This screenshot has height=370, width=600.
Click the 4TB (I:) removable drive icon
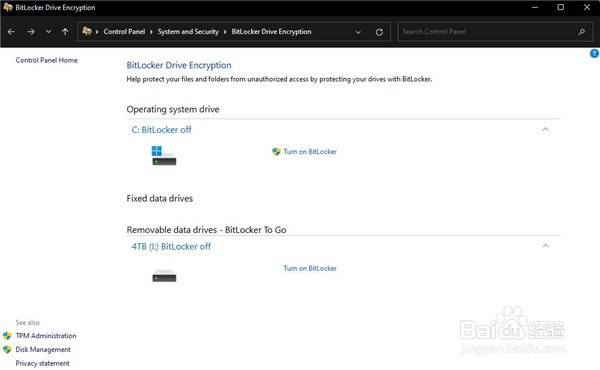pyautogui.click(x=164, y=275)
